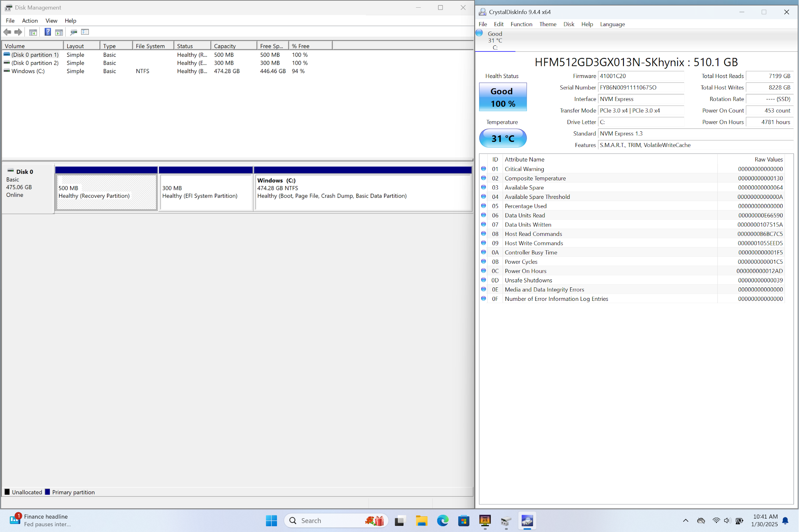Sort by the Volume column header

(33, 46)
